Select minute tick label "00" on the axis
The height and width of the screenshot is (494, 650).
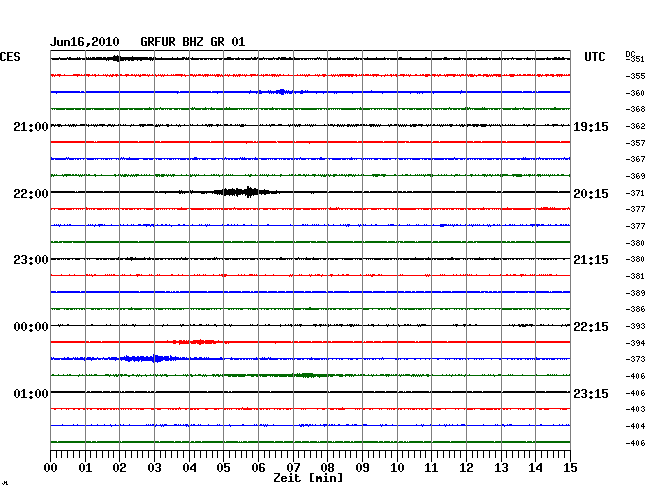(x=51, y=468)
